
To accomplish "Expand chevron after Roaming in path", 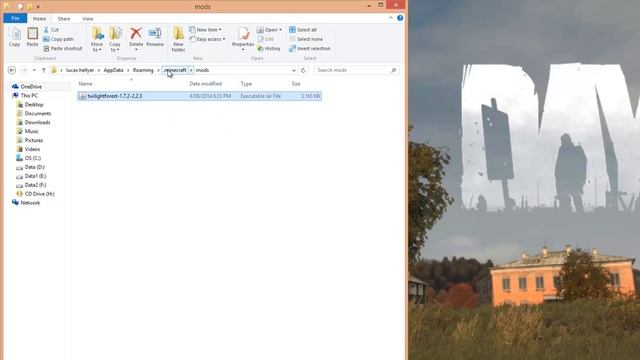I will 158,70.
